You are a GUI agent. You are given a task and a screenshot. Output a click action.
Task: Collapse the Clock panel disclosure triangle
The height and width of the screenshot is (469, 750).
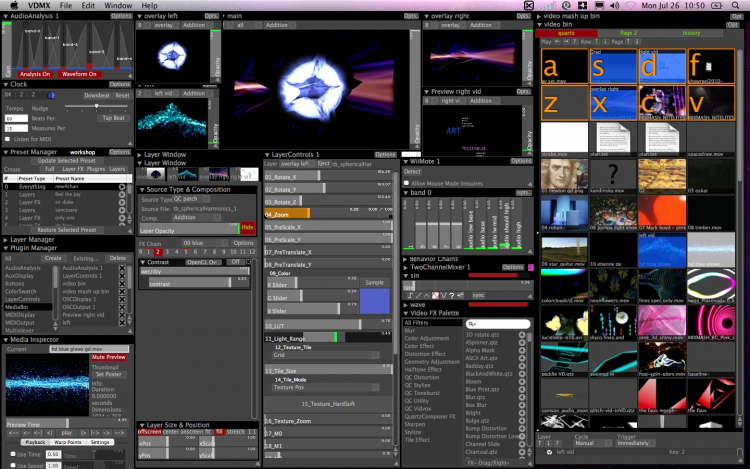[4, 84]
